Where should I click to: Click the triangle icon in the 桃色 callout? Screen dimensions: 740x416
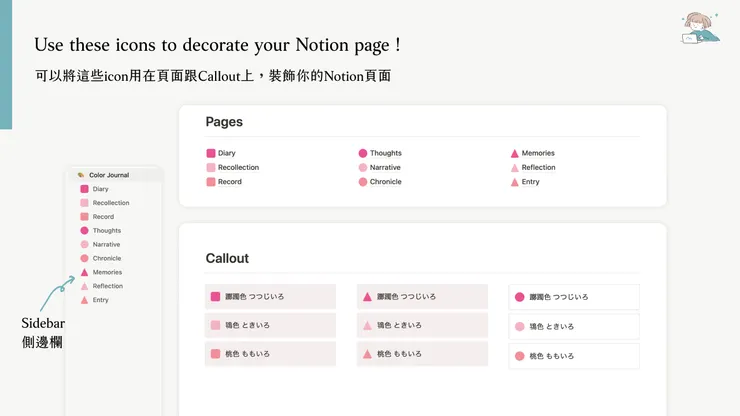pos(367,354)
